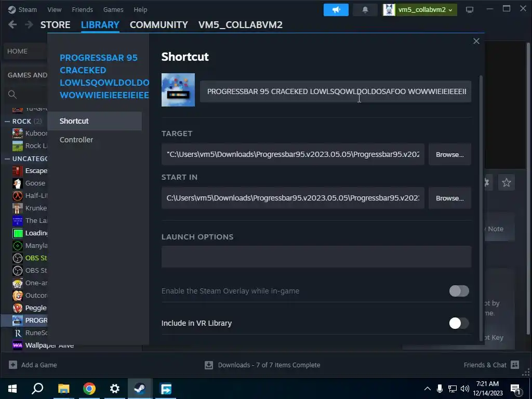532x399 pixels.
Task: Open the VM5_COLLABVM2 profile tab
Action: point(241,25)
